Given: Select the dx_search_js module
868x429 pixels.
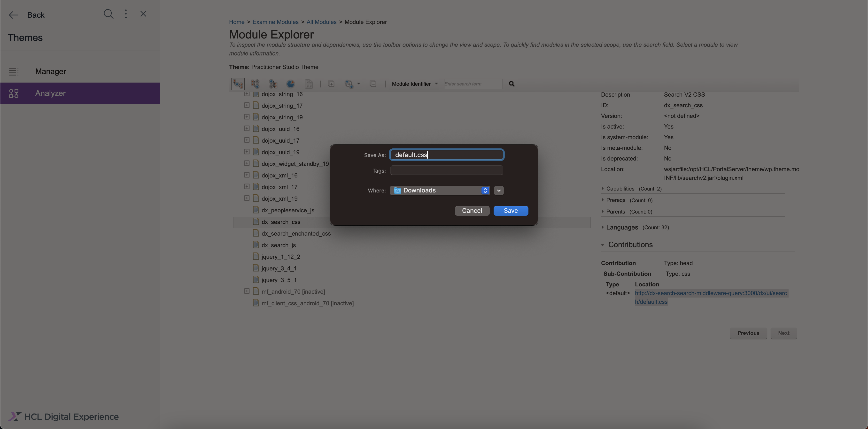Looking at the screenshot, I should [x=278, y=245].
